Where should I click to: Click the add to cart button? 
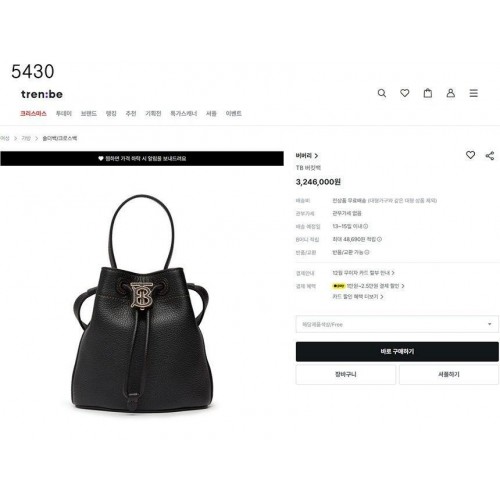[346, 374]
